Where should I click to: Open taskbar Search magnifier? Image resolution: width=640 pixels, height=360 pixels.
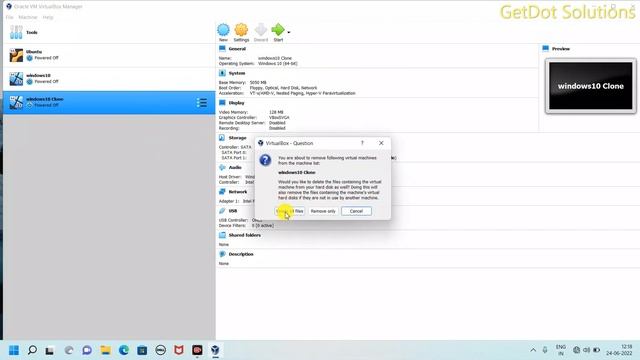pos(32,350)
